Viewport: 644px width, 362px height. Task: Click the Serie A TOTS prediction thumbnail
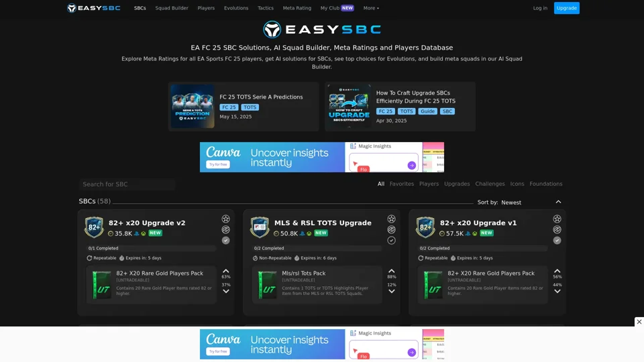tap(193, 107)
